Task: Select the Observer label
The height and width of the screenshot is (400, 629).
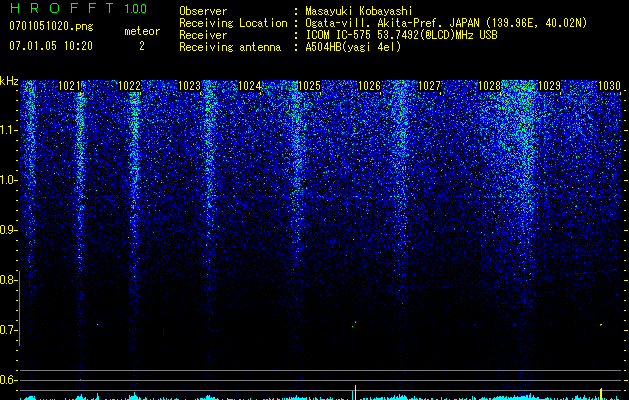Action: pos(203,11)
